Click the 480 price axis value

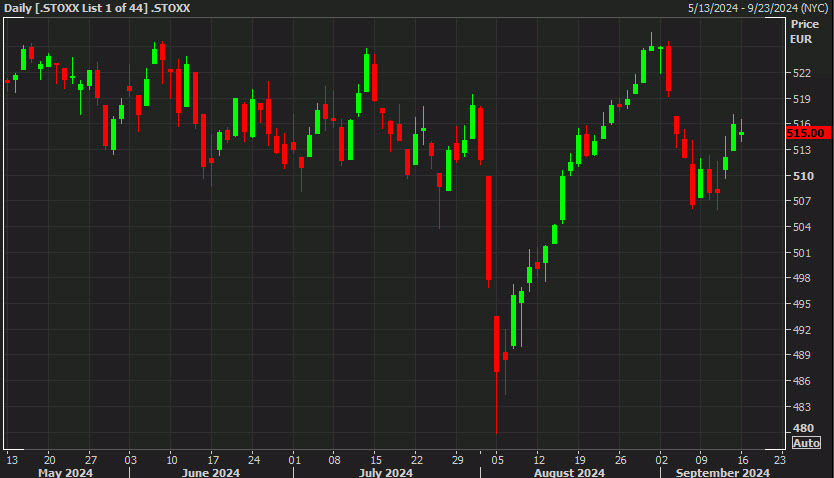coord(803,428)
